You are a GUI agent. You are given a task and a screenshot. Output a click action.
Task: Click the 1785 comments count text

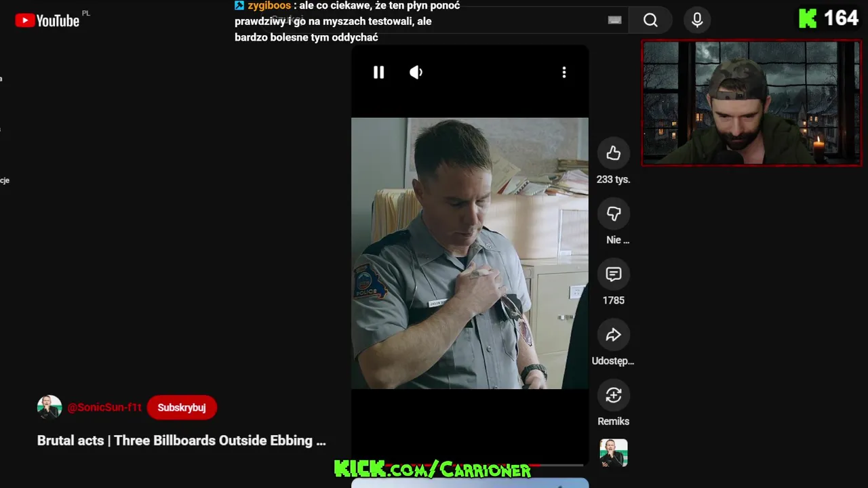(614, 300)
